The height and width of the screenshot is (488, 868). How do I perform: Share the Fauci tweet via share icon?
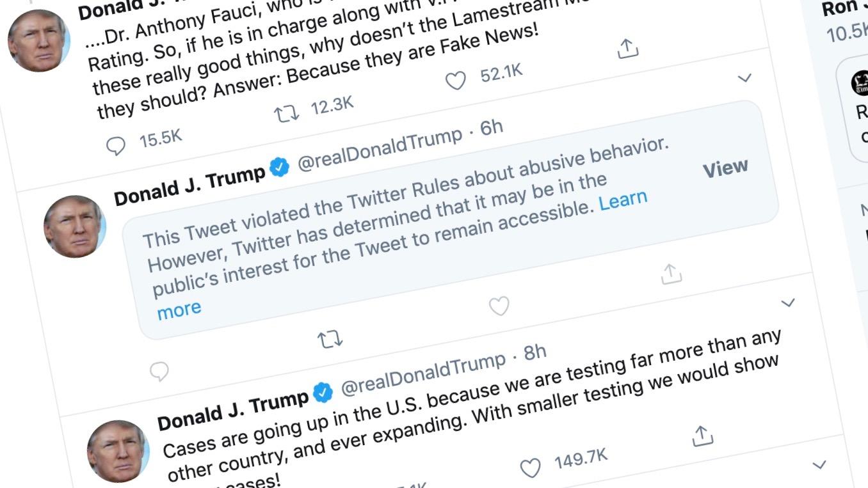coord(628,49)
